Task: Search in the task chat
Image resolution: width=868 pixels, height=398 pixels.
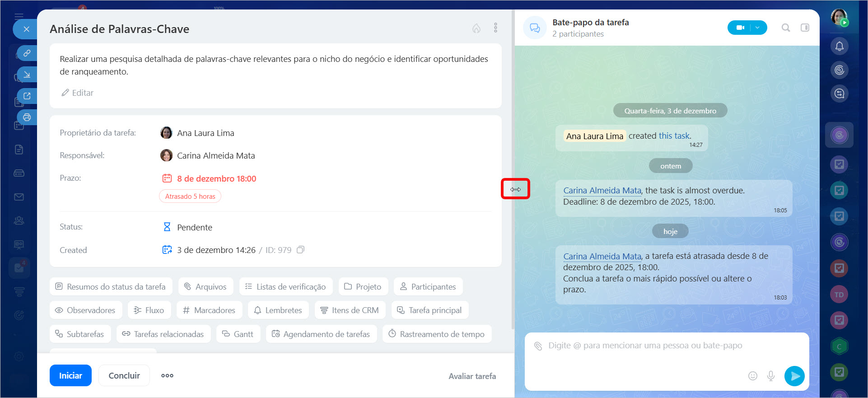Action: pyautogui.click(x=786, y=28)
